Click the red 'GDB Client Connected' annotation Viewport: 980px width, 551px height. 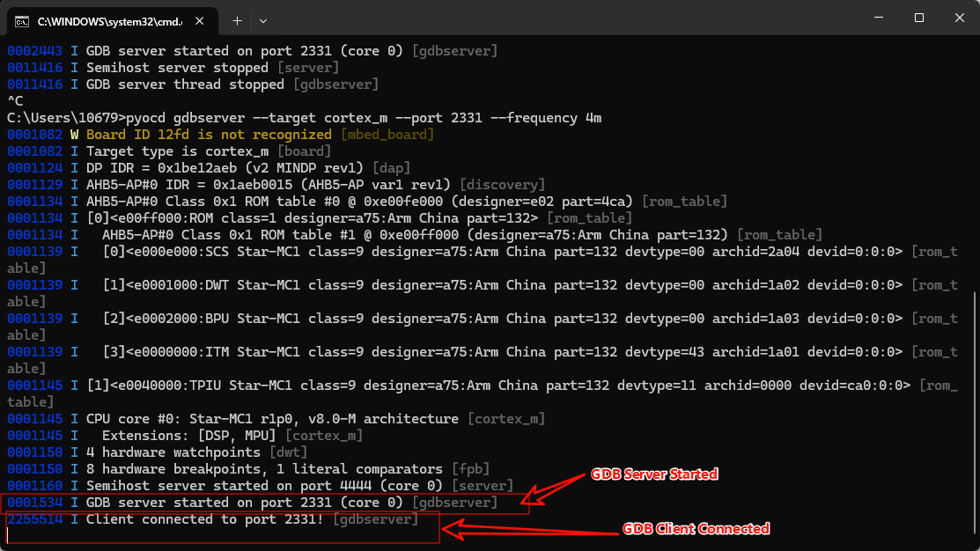click(x=696, y=529)
